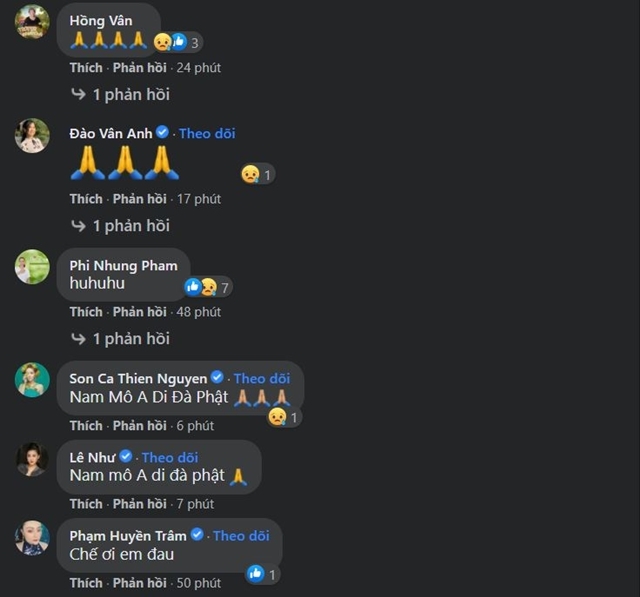Open reactions on Phi Nhung Pham's comment
Screen dimensions: 640x597
(208, 287)
